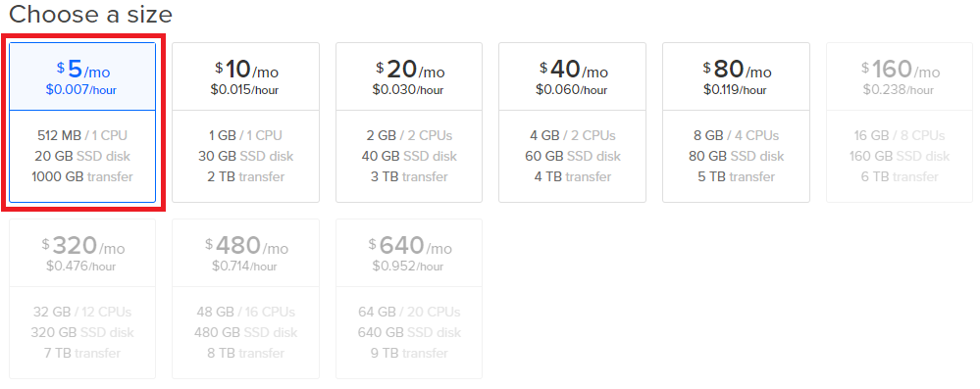Click the 4 TB transfer text
This screenshot has width=980, height=389.
tap(572, 176)
